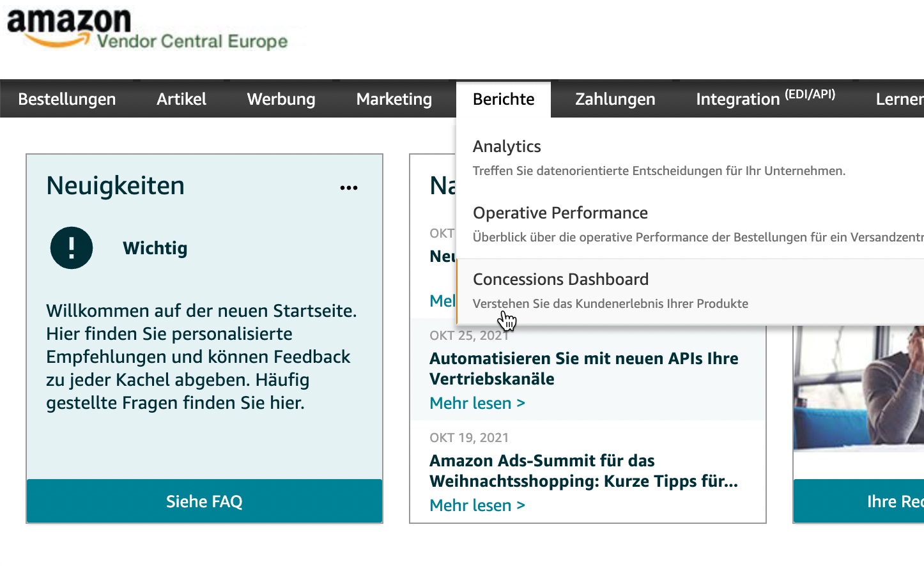Open the Marketing menu
This screenshot has height=566, width=924.
pyautogui.click(x=394, y=99)
